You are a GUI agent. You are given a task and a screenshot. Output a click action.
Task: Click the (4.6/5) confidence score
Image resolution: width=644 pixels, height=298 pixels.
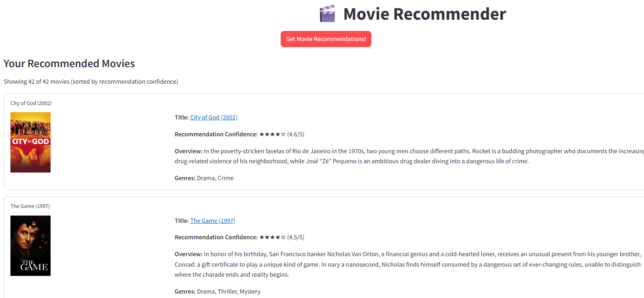point(296,134)
